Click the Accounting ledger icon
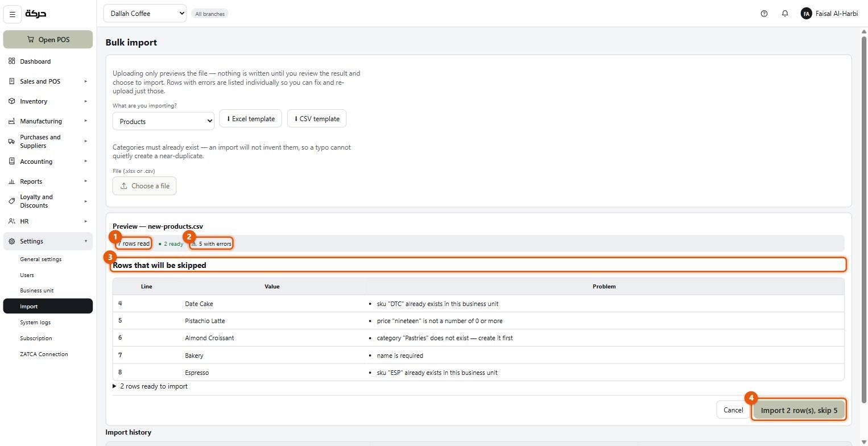 [x=11, y=162]
